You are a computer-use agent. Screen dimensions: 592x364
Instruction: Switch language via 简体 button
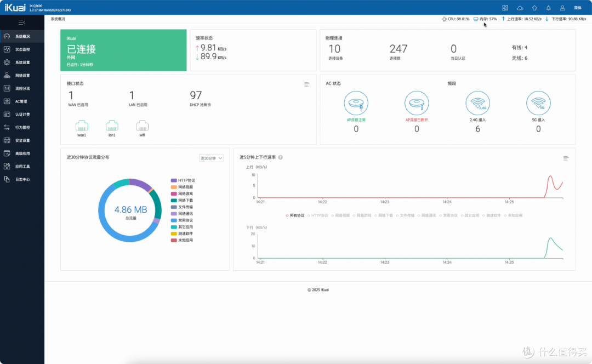[578, 8]
